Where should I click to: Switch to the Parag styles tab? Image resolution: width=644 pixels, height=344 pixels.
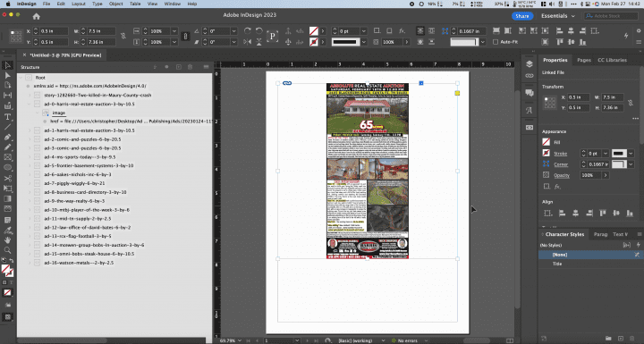(x=600, y=234)
